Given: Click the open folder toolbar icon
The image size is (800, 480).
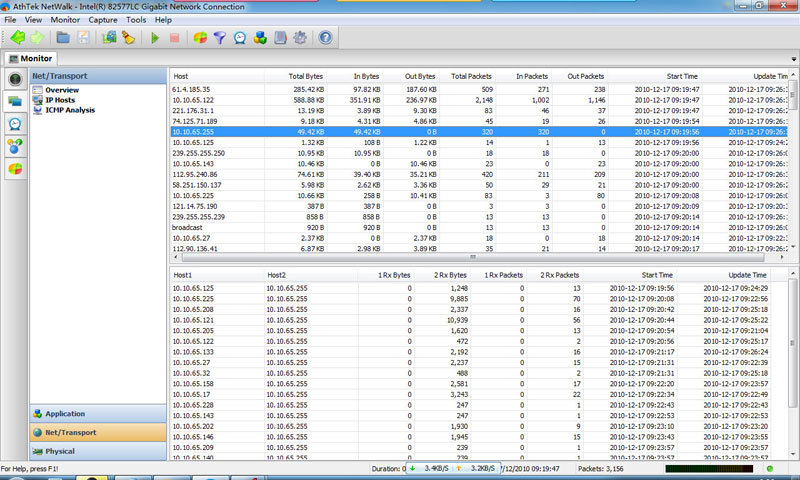Looking at the screenshot, I should tap(63, 38).
